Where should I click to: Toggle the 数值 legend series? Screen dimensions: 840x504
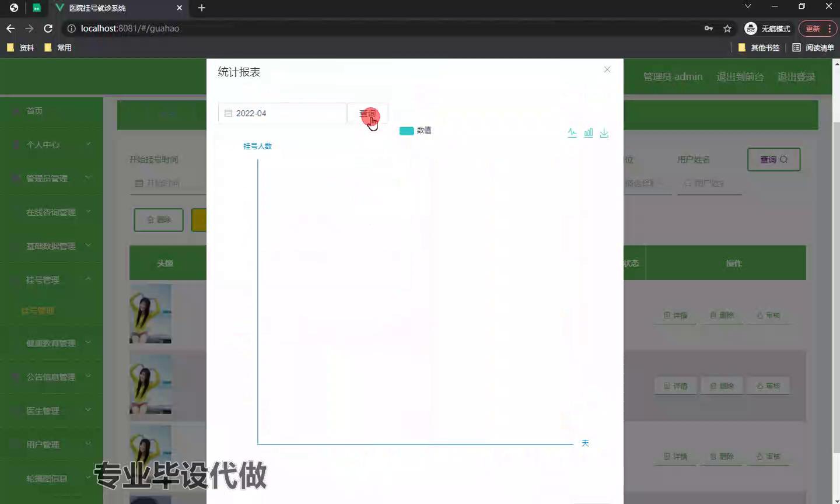(424, 131)
